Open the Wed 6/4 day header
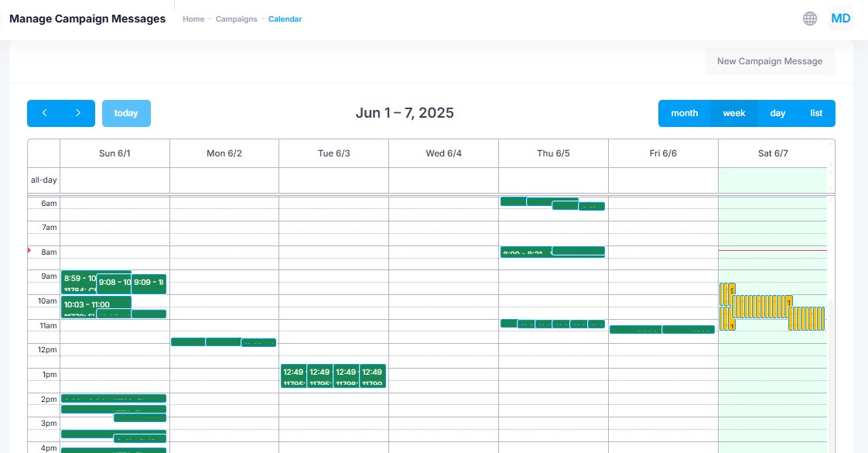 (x=443, y=153)
